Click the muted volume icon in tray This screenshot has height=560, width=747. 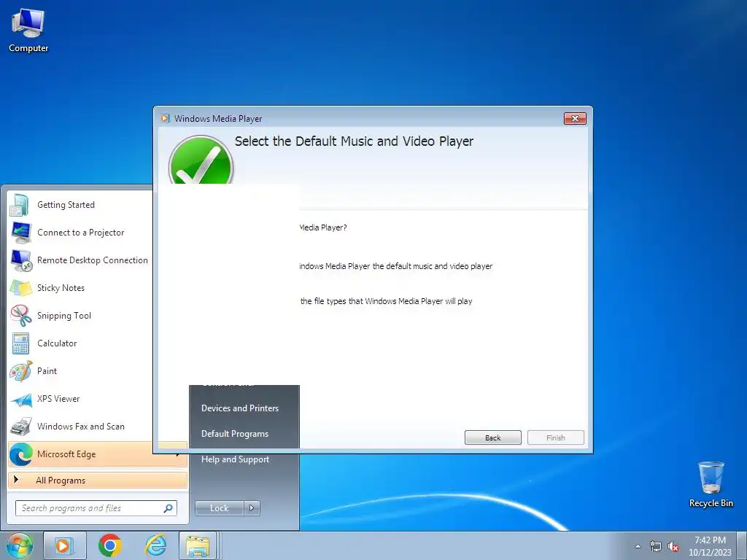tap(673, 547)
